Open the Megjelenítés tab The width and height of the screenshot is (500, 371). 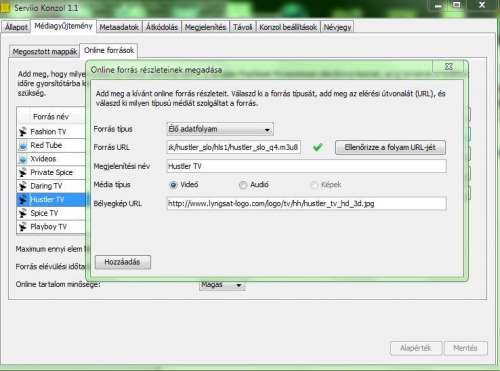205,27
